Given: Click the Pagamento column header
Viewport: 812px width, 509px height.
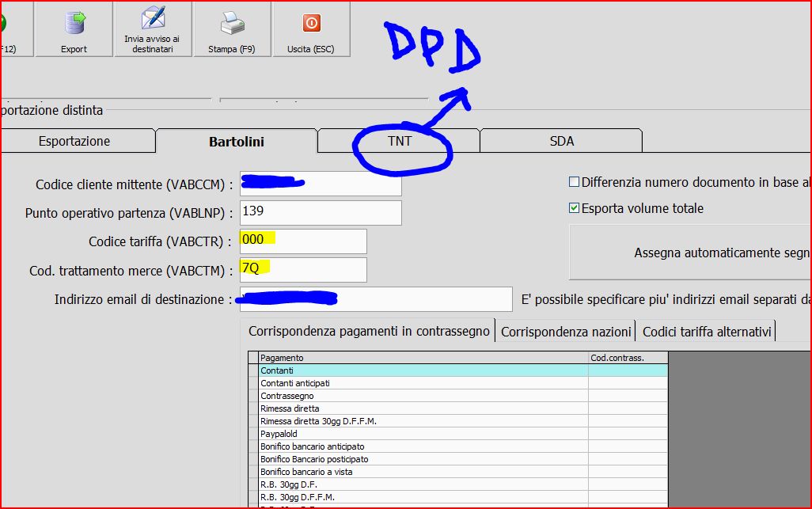Looking at the screenshot, I should (423, 358).
